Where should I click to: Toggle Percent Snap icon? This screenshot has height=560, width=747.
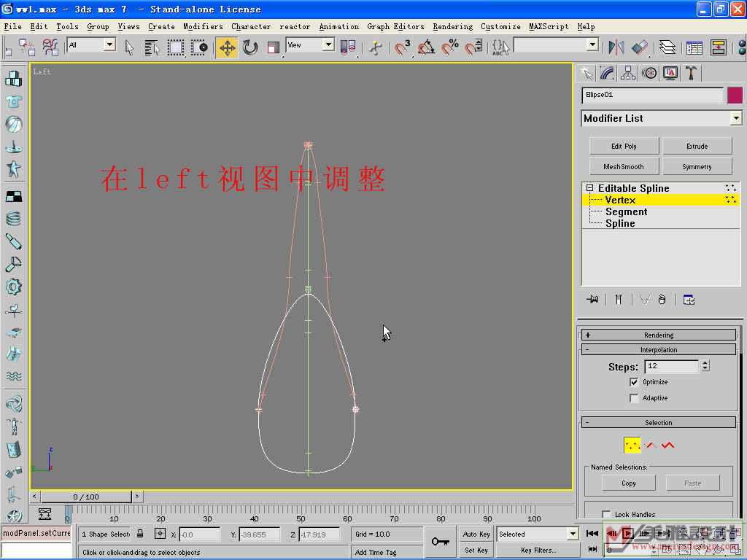click(450, 47)
